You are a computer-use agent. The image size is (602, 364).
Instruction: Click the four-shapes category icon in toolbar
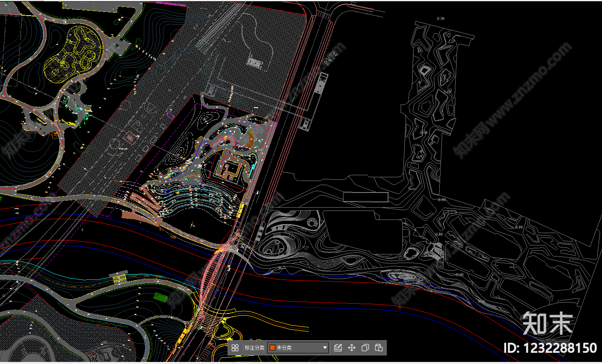(235, 348)
